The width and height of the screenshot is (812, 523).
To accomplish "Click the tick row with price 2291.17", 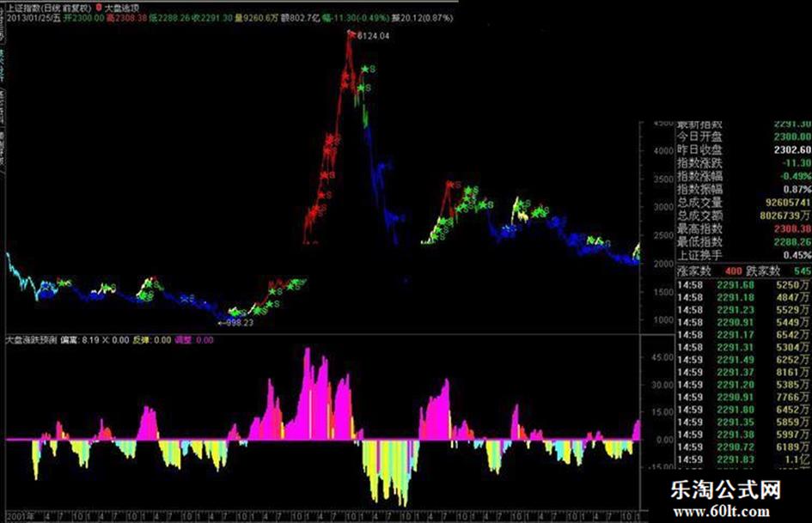I will pos(743,335).
